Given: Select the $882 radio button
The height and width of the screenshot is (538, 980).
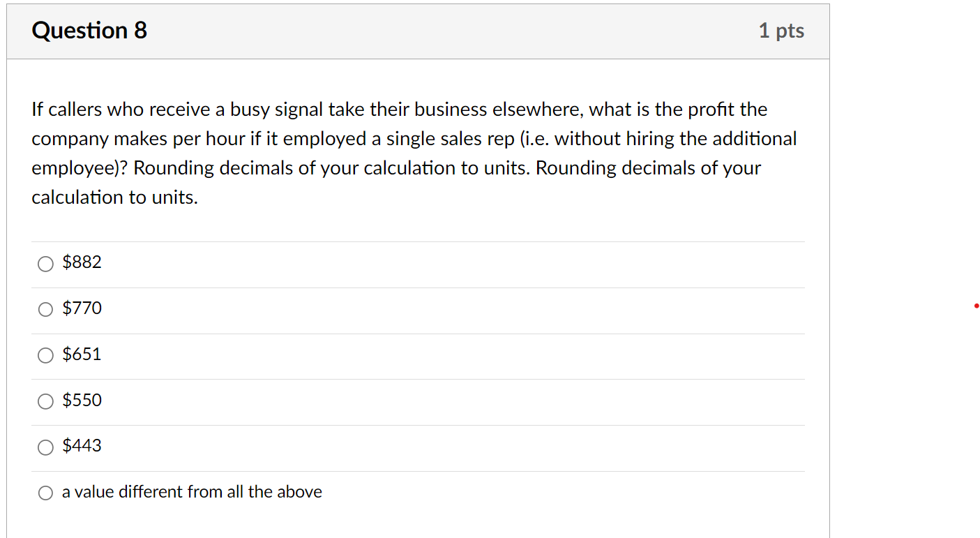Looking at the screenshot, I should (45, 264).
